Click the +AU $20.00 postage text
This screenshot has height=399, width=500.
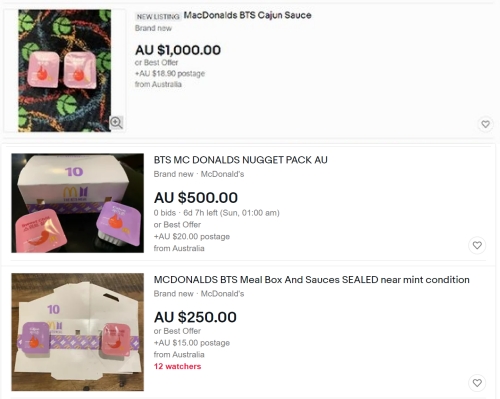[x=192, y=237]
